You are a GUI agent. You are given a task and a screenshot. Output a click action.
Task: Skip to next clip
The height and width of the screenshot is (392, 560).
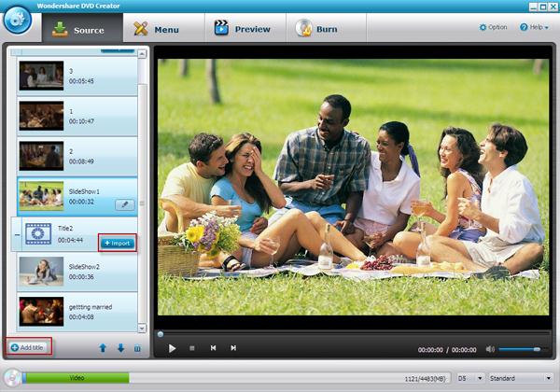[233, 348]
